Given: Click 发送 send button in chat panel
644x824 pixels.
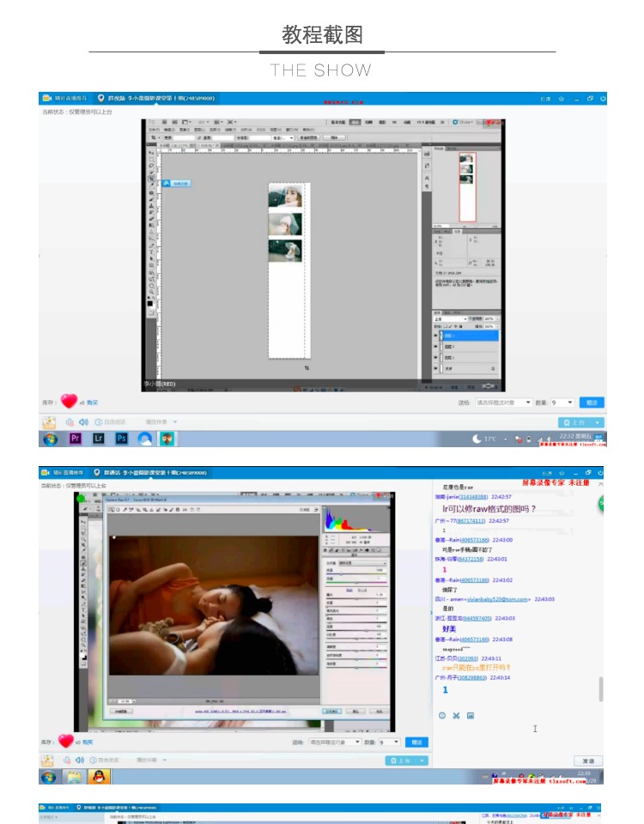Looking at the screenshot, I should click(x=587, y=761).
